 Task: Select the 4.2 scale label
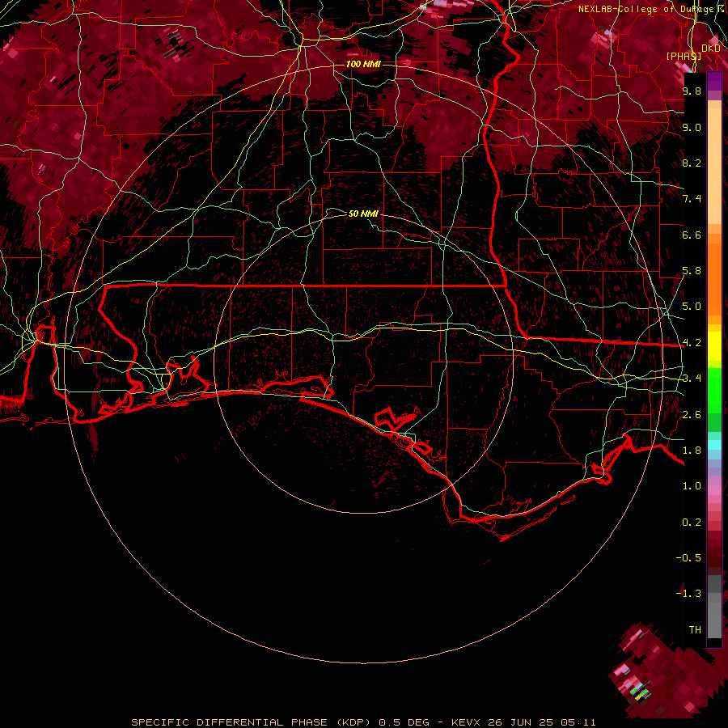pos(692,343)
